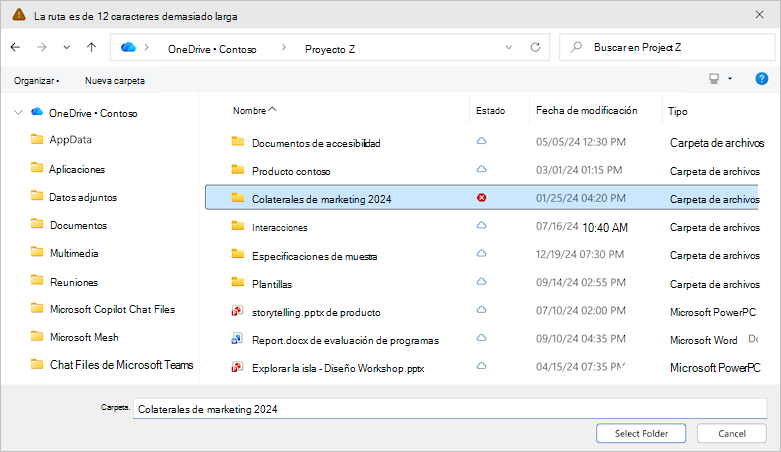
Task: Sort by Nombre column header
Action: 250,111
